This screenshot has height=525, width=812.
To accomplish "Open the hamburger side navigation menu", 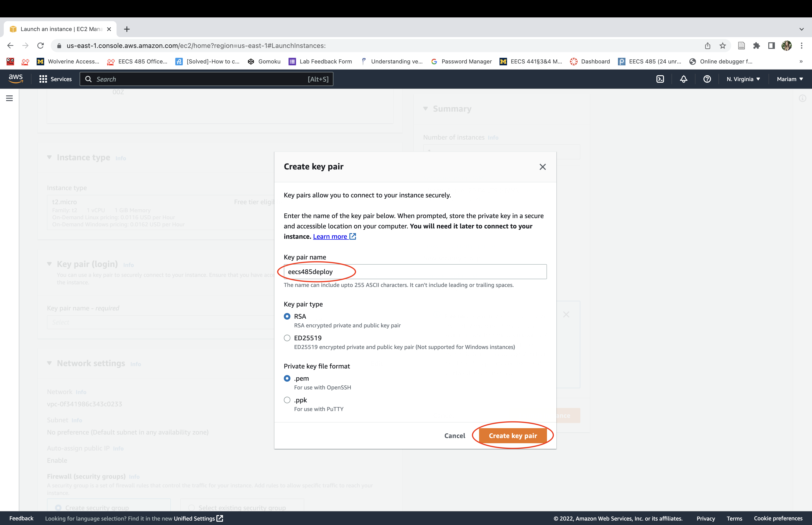I will click(10, 98).
